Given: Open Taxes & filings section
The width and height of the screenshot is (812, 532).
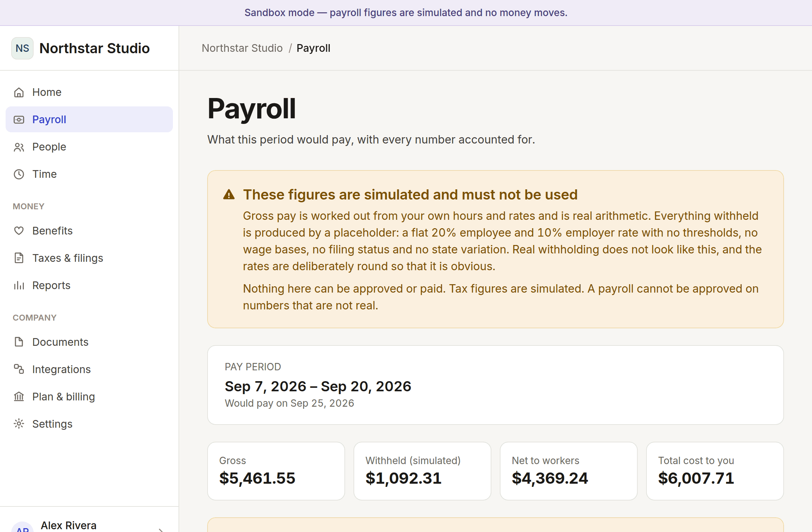Looking at the screenshot, I should pos(89,258).
